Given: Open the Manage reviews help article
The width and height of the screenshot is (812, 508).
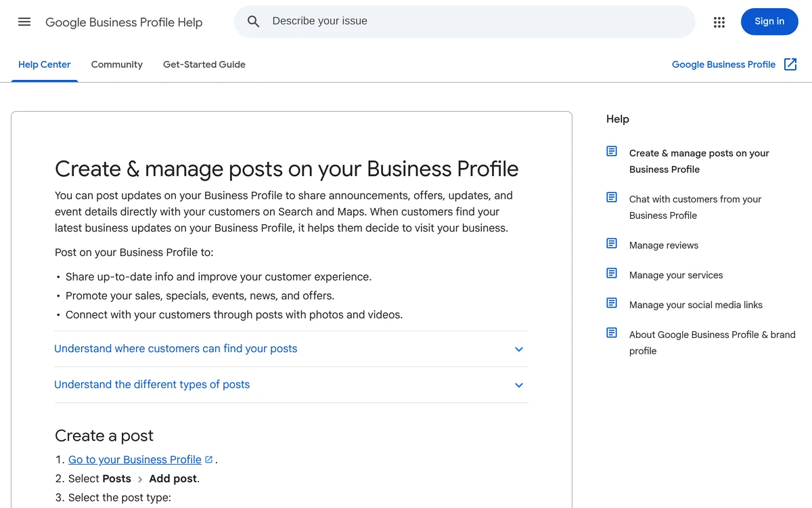Looking at the screenshot, I should click(664, 245).
